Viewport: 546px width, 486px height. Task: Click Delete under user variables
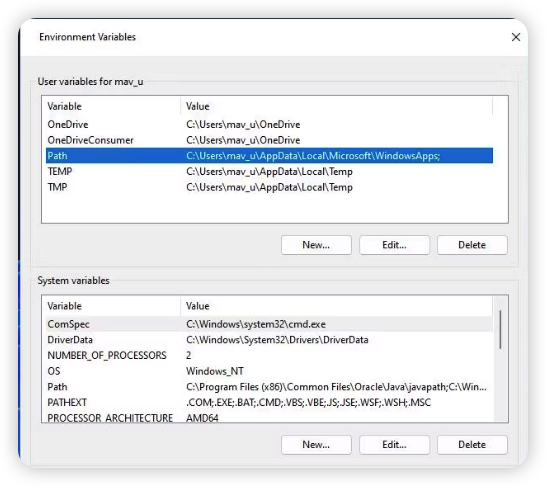[x=472, y=245]
